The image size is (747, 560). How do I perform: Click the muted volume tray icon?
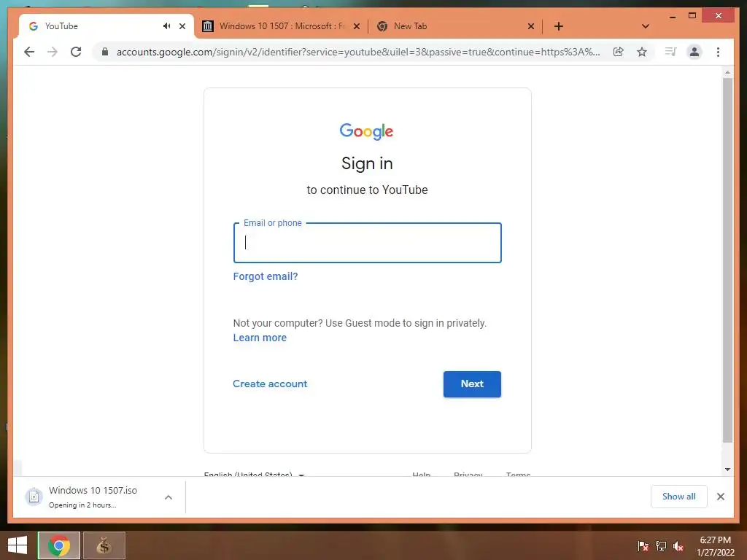pos(678,546)
